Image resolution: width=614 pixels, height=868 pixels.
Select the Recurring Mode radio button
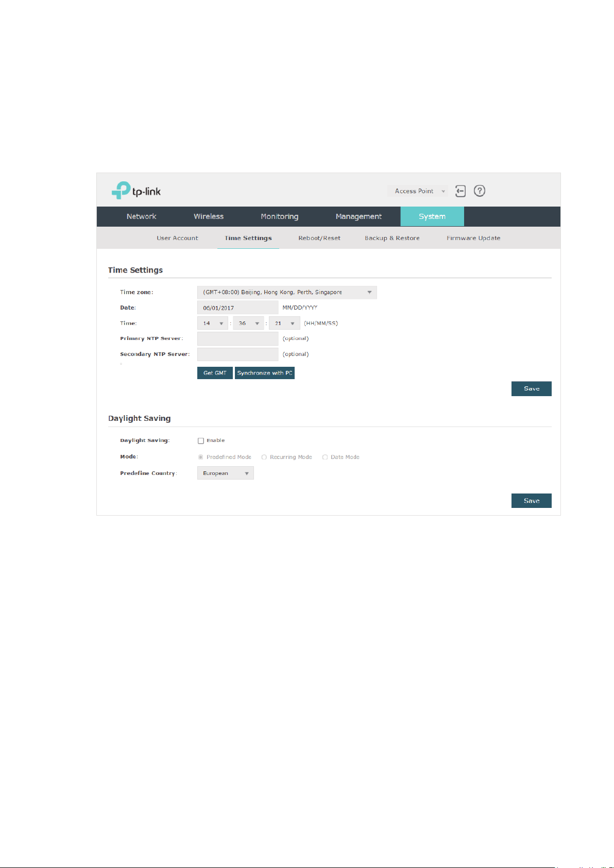coord(264,457)
